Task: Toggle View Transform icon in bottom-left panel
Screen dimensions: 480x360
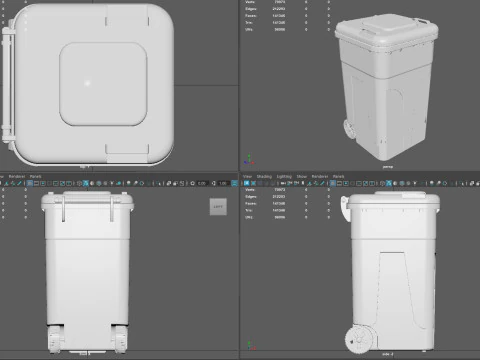Action: 234,183
